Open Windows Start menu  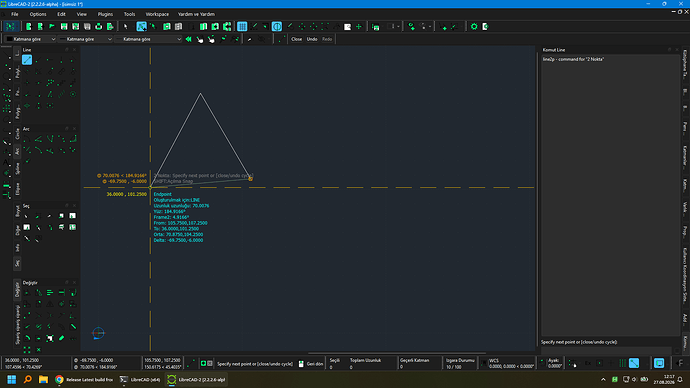click(12, 379)
